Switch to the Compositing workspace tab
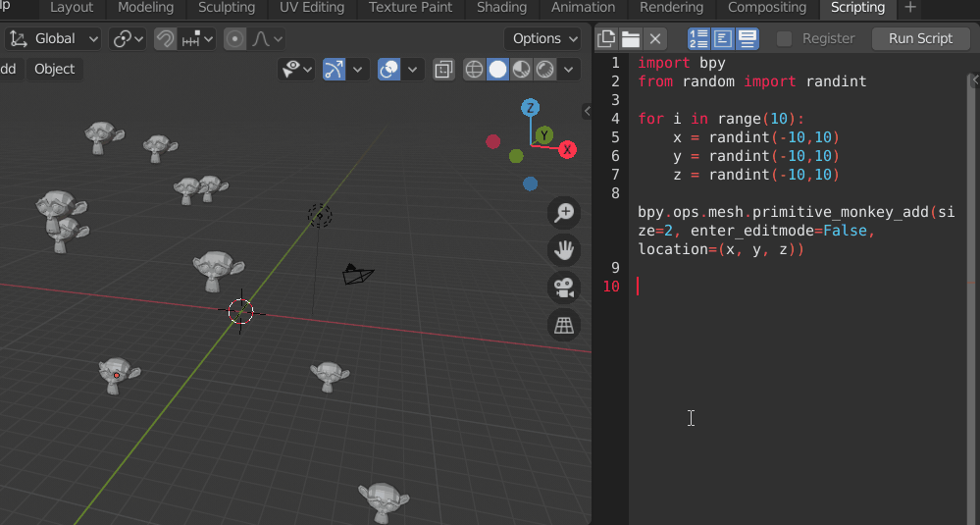 point(767,8)
